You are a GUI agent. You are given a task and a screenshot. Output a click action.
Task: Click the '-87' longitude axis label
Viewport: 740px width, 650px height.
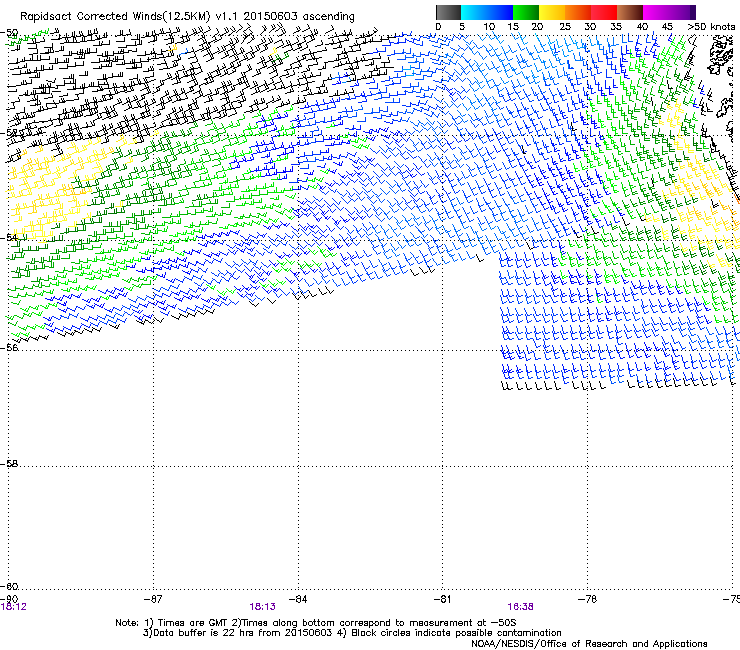tap(153, 599)
